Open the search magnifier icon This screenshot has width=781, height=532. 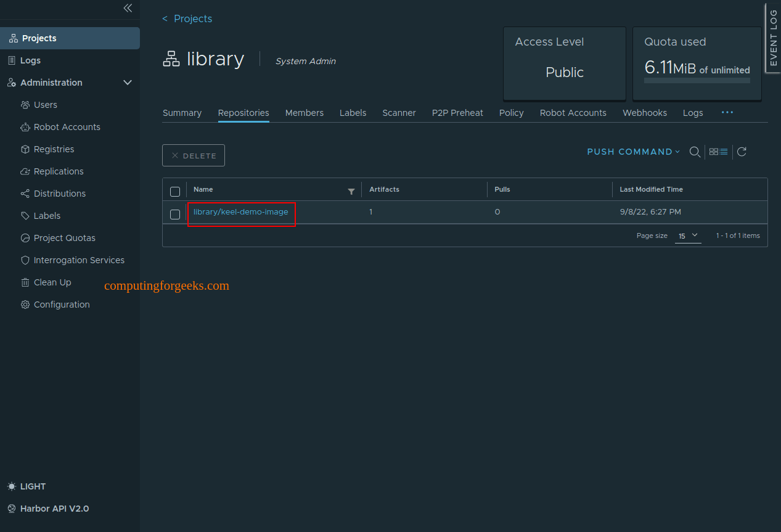pos(695,152)
